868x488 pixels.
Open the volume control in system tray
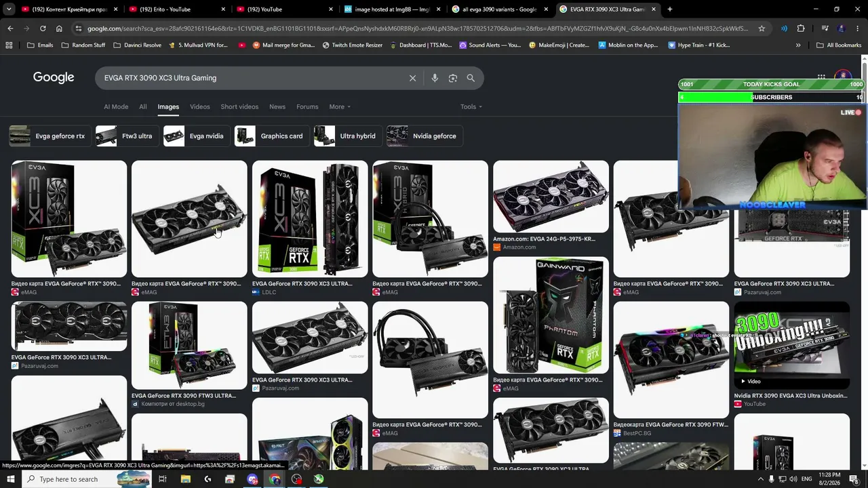(x=793, y=479)
